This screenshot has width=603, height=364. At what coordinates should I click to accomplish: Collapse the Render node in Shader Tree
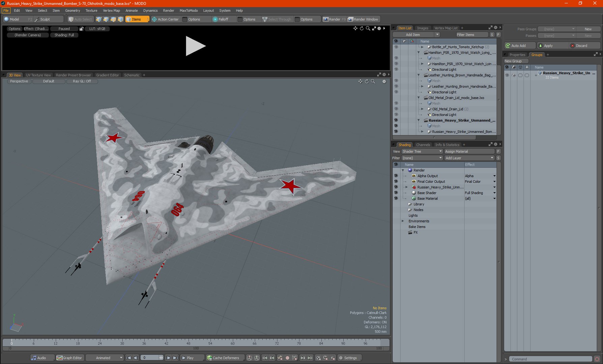[403, 170]
